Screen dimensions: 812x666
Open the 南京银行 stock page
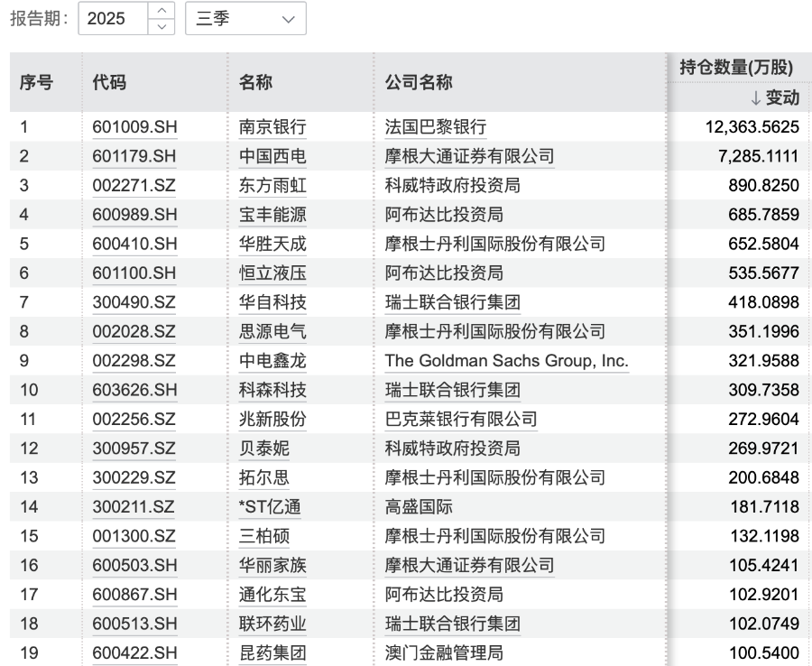pos(270,127)
